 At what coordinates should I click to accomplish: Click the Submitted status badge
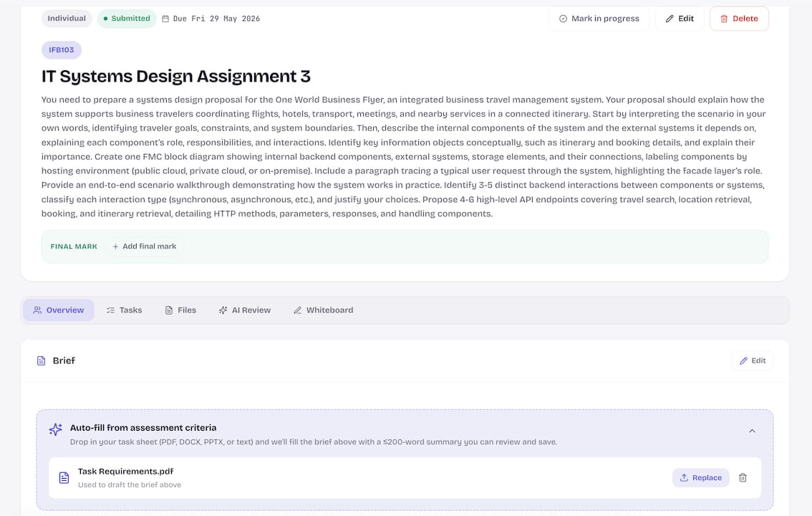(x=127, y=19)
